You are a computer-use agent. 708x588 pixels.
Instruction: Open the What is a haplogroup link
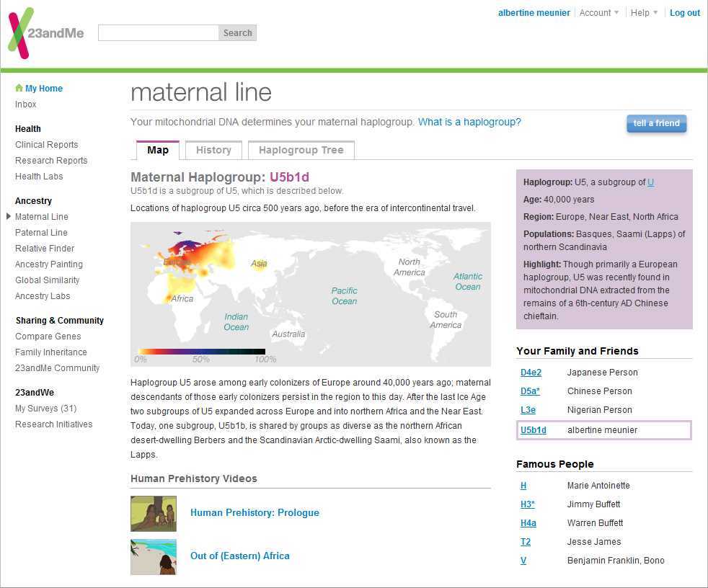[x=469, y=122]
